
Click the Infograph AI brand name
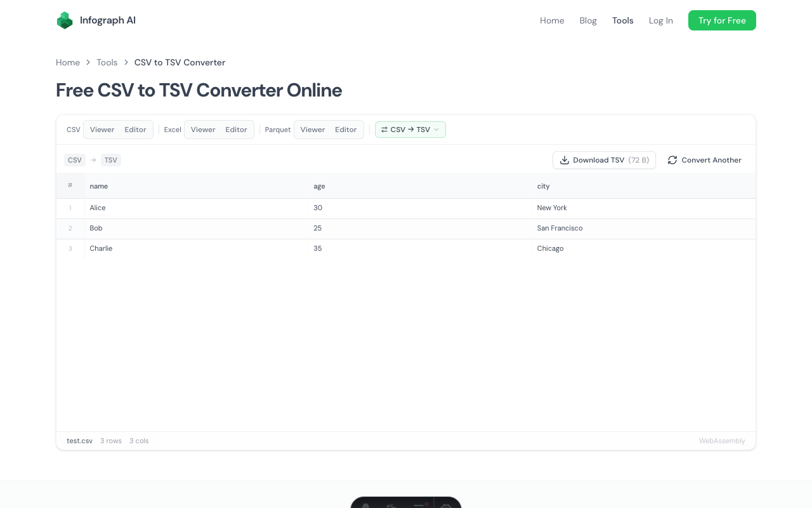coord(108,20)
